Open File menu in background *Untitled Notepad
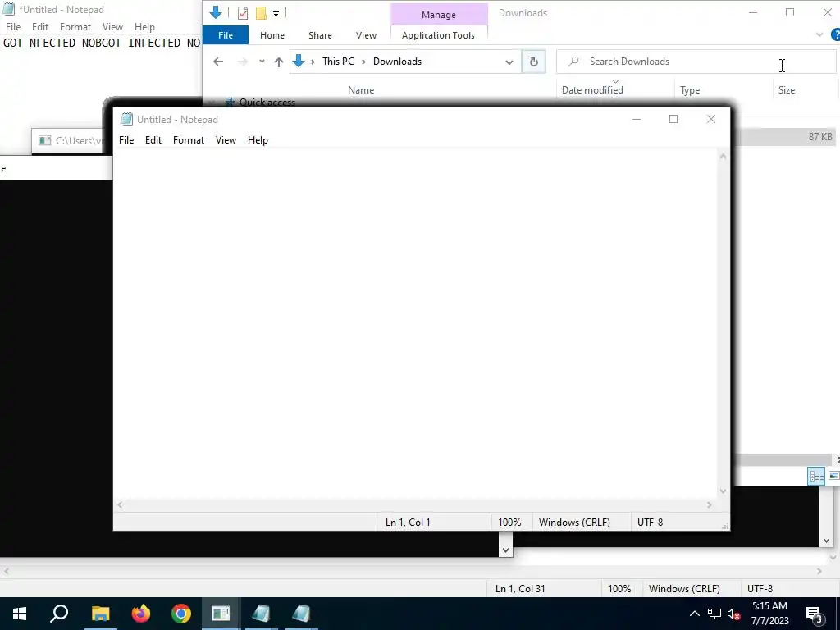The image size is (840, 630). pyautogui.click(x=13, y=27)
